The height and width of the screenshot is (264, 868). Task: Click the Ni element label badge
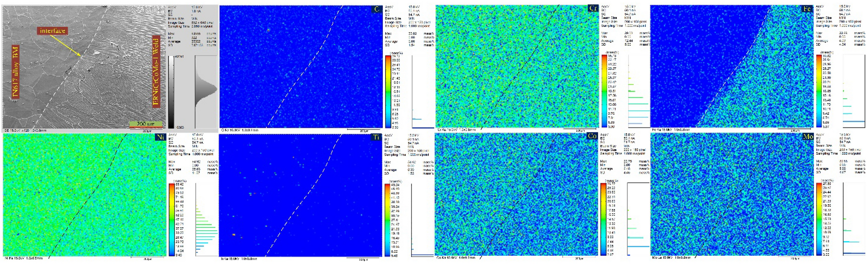(160, 137)
